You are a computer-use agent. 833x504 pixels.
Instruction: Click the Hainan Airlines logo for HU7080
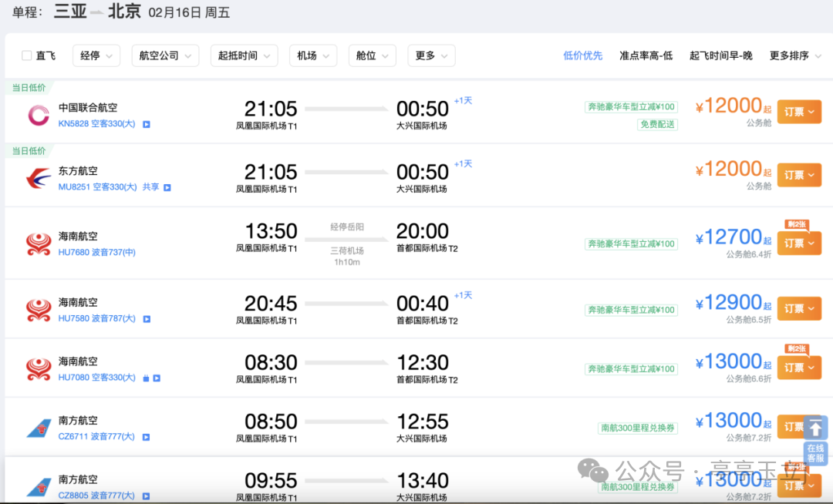[39, 369]
